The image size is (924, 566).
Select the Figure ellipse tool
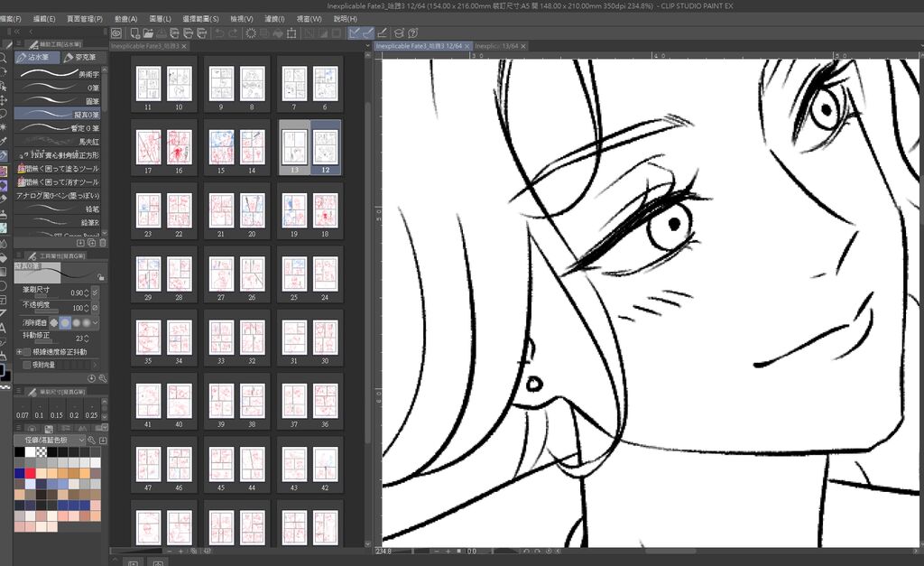(x=3, y=286)
